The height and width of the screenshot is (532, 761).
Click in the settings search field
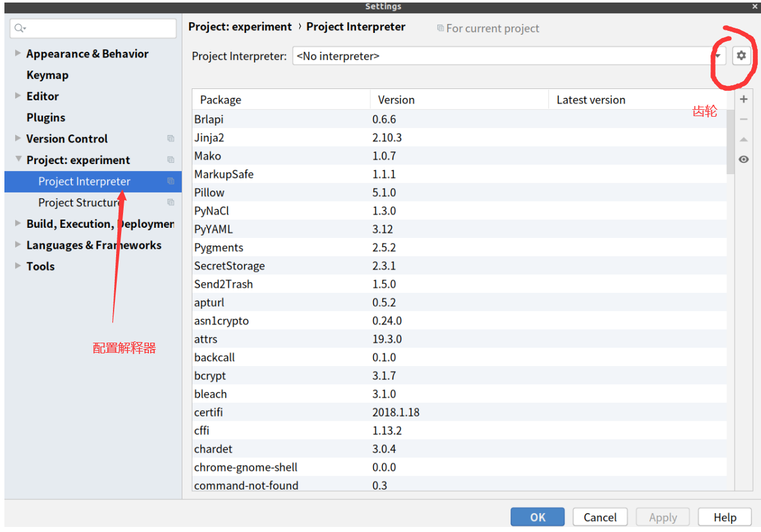pyautogui.click(x=93, y=28)
